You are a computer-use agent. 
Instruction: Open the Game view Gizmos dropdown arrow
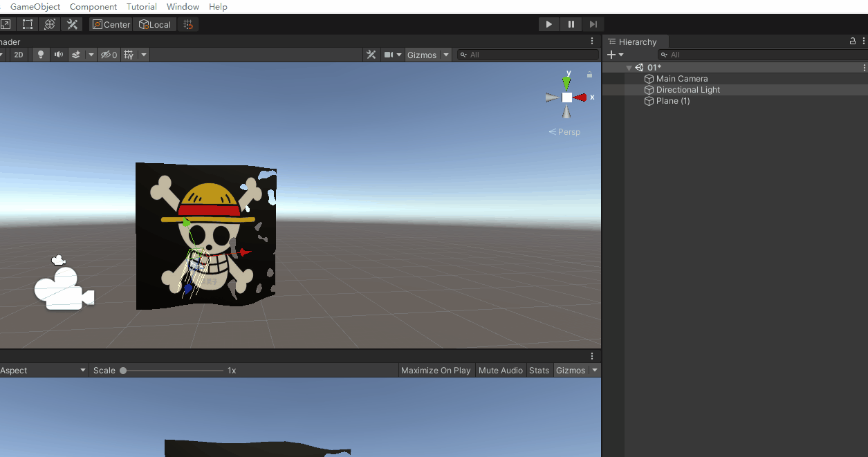[594, 371]
